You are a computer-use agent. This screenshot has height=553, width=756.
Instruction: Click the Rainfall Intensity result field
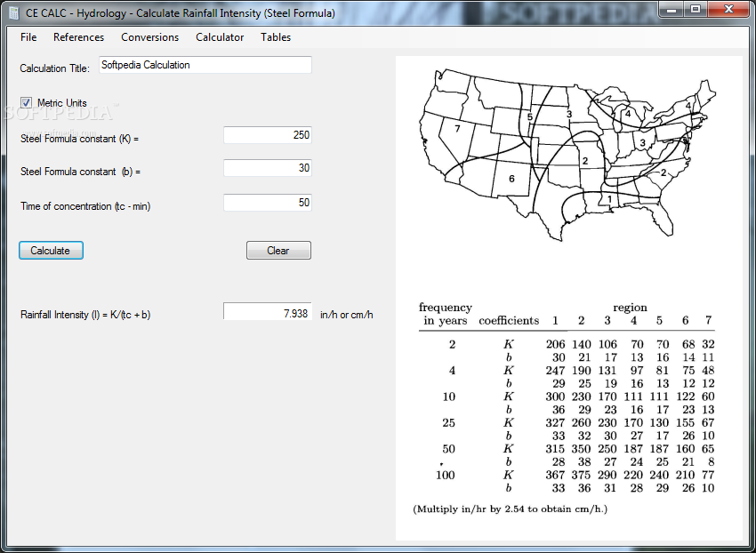coord(268,312)
